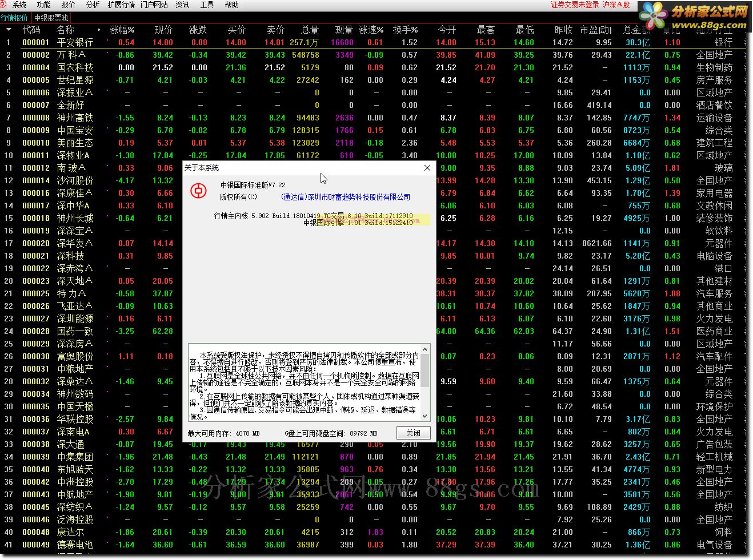Screen dimensions: 753x560
Task: Sort by the 昨收 column header
Action: [564, 30]
